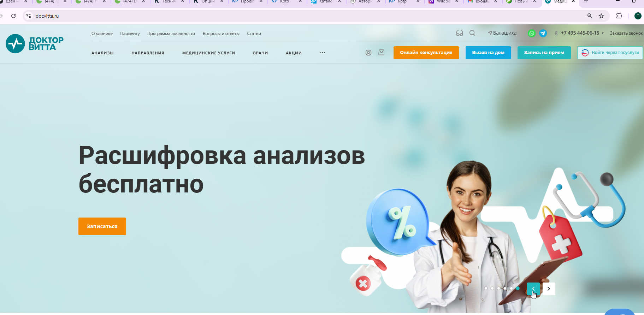Click the orange Записаться button

[102, 226]
